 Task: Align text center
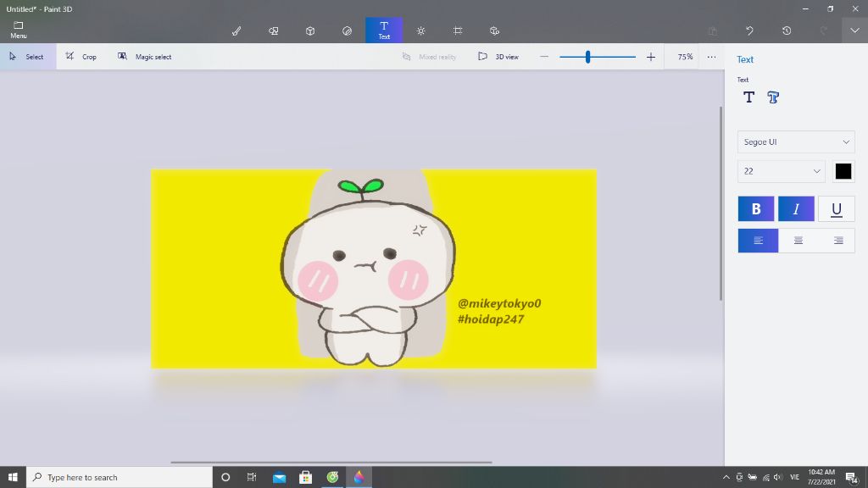[x=798, y=240]
